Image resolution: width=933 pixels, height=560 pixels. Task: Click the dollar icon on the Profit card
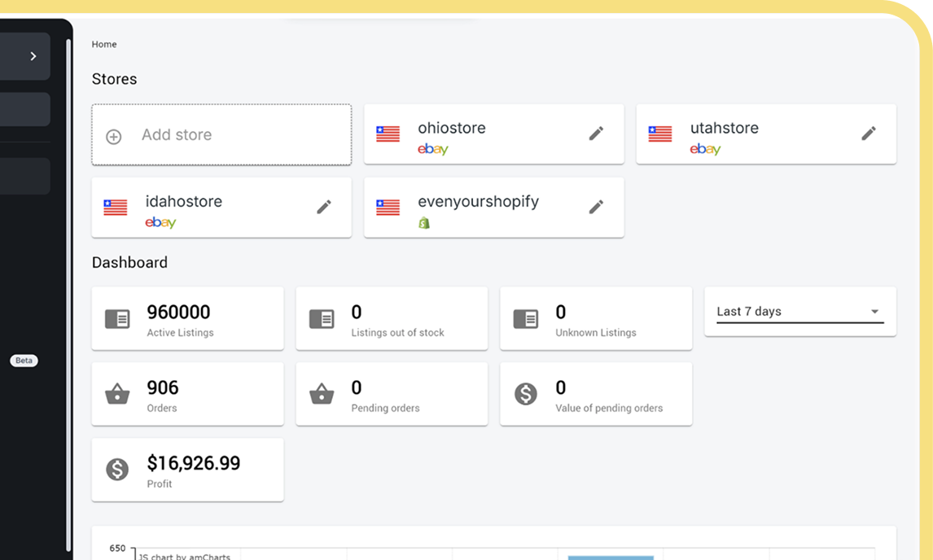[117, 470]
